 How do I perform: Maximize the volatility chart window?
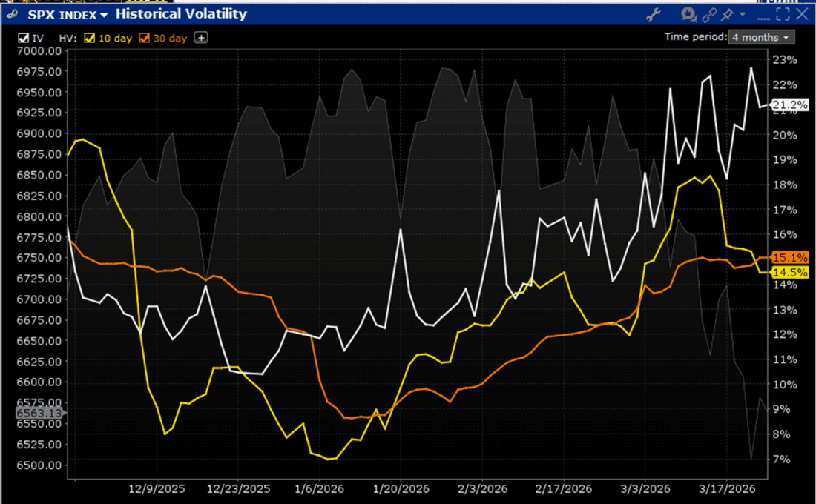click(x=783, y=14)
